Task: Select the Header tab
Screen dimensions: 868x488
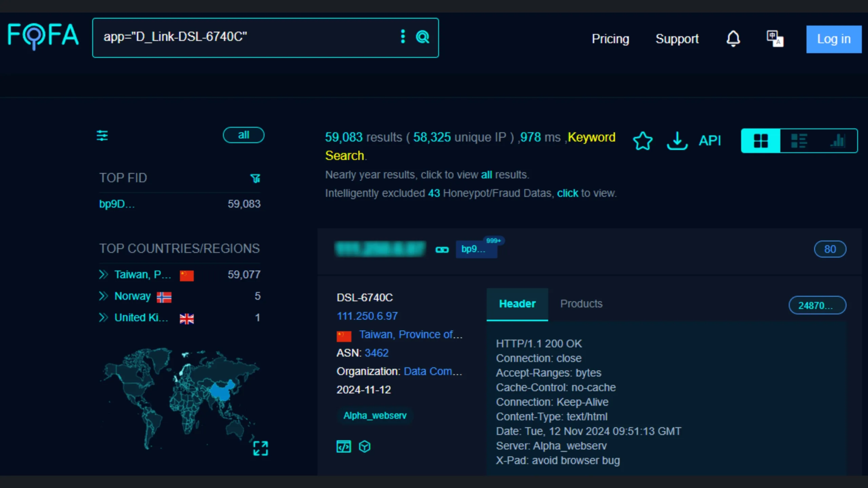Action: coord(517,304)
